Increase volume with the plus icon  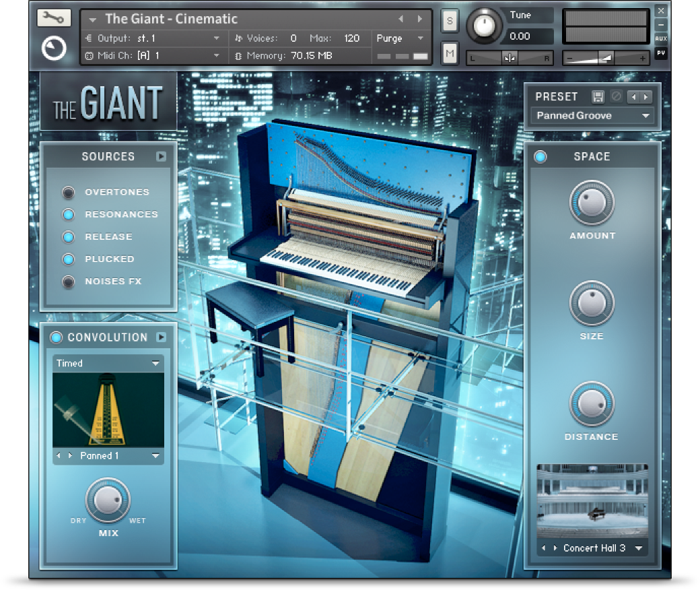pos(642,58)
